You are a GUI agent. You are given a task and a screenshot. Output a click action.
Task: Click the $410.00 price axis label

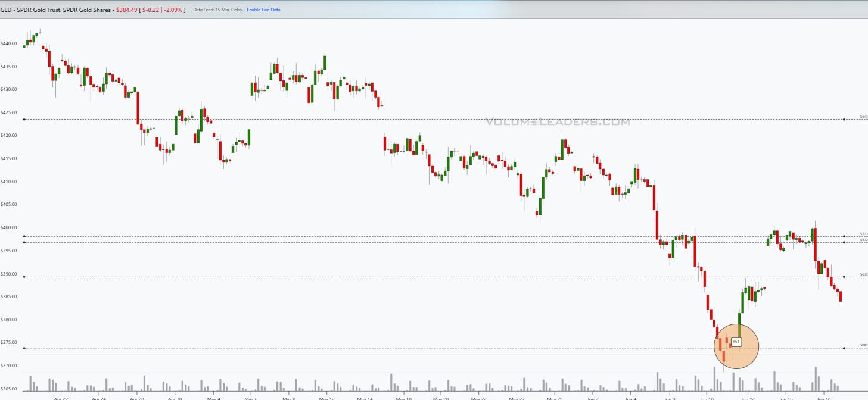click(8, 182)
